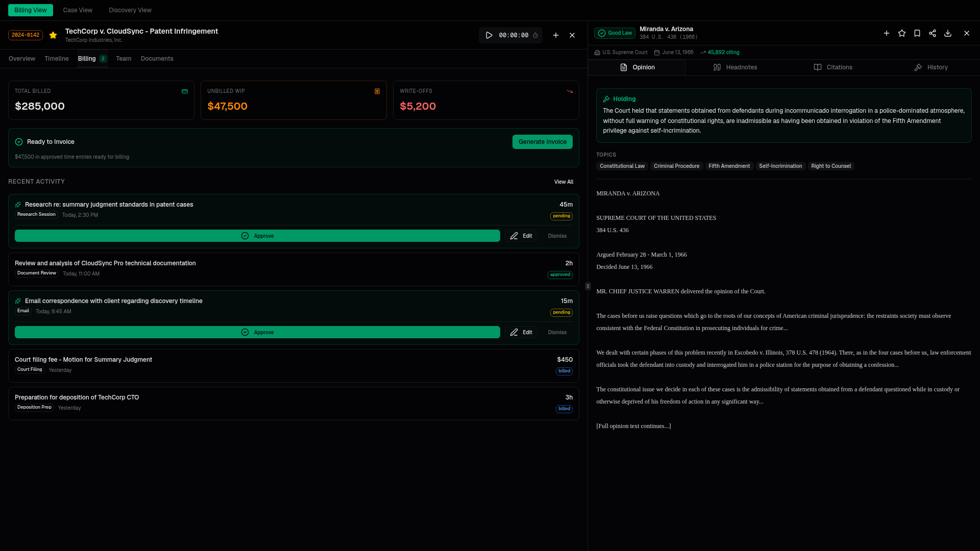Viewport: 980px width, 551px height.
Task: Select the Billing tab with badge
Action: click(92, 59)
